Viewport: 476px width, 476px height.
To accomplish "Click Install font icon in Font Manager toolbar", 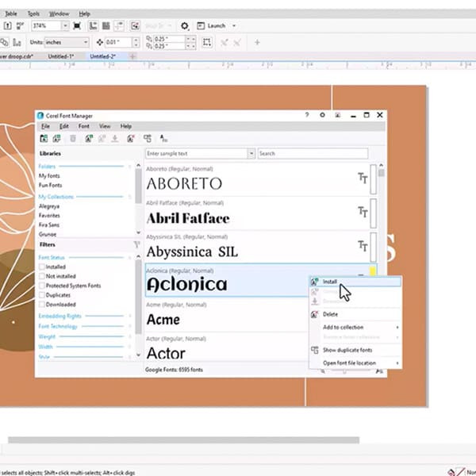I will pos(89,139).
